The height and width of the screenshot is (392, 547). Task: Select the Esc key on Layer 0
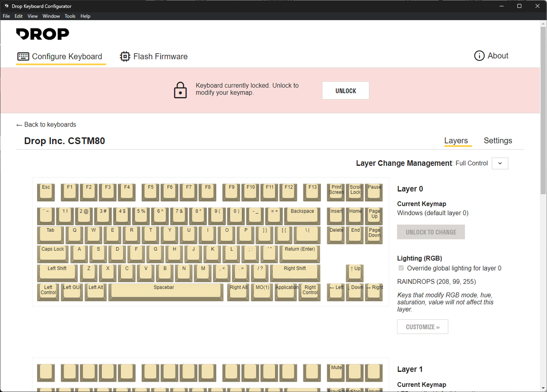pyautogui.click(x=46, y=192)
